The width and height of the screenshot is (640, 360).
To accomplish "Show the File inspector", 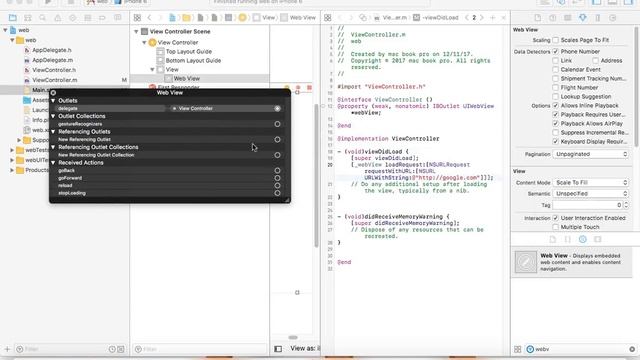I will (x=538, y=18).
